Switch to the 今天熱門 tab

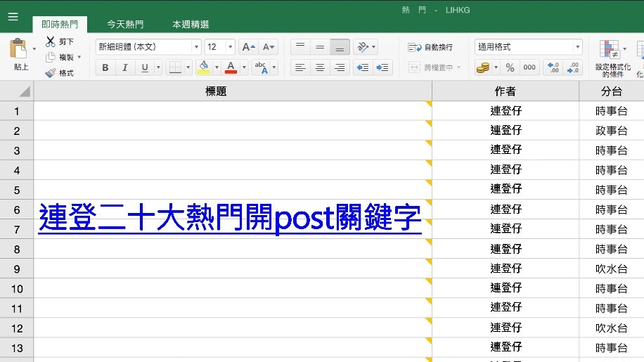125,25
